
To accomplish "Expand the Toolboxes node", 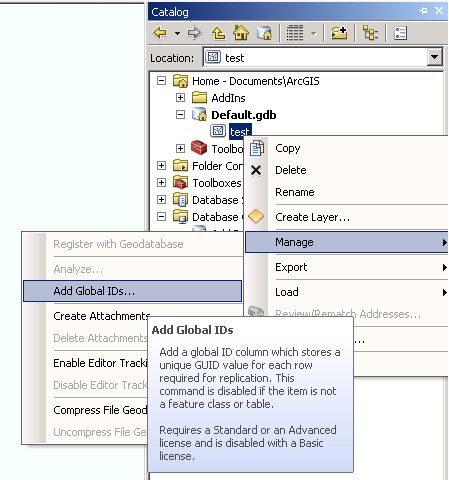I will [x=161, y=183].
